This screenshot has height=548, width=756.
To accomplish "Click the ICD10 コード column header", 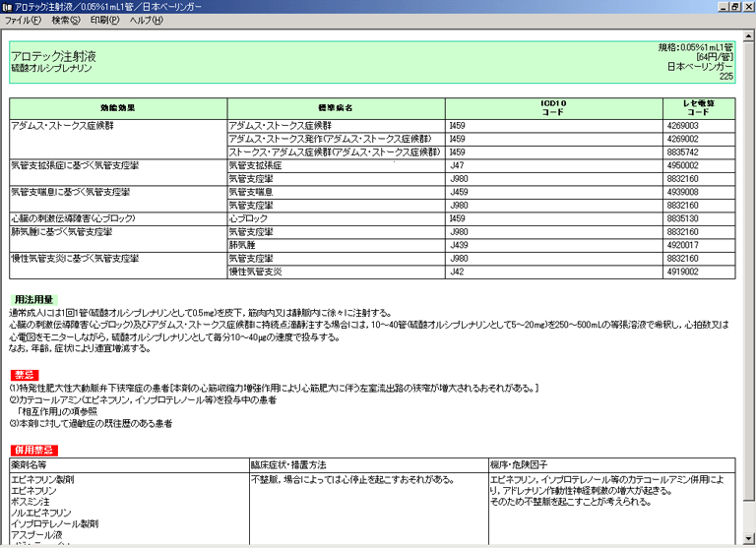I will 553,108.
